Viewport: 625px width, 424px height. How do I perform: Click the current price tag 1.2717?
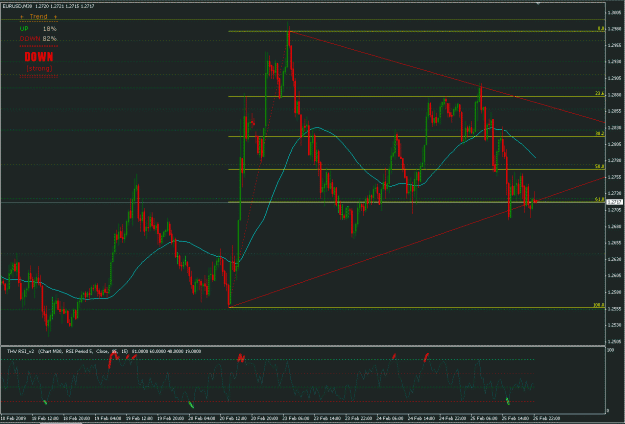(x=615, y=202)
